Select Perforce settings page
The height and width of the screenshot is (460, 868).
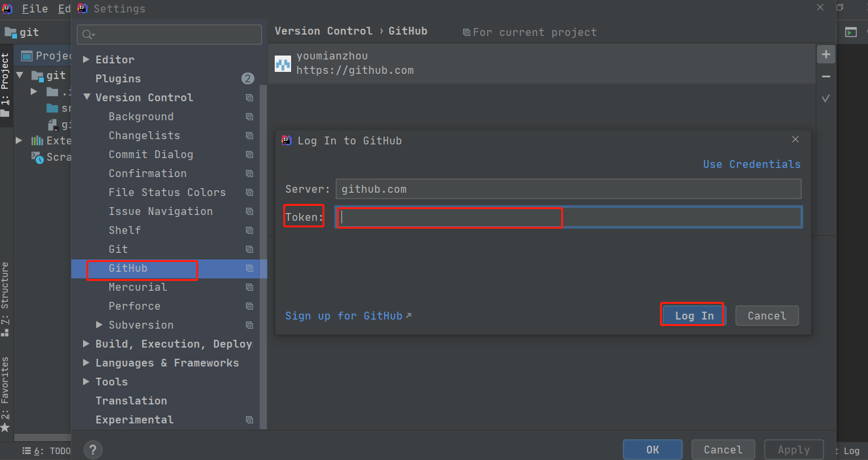click(135, 306)
